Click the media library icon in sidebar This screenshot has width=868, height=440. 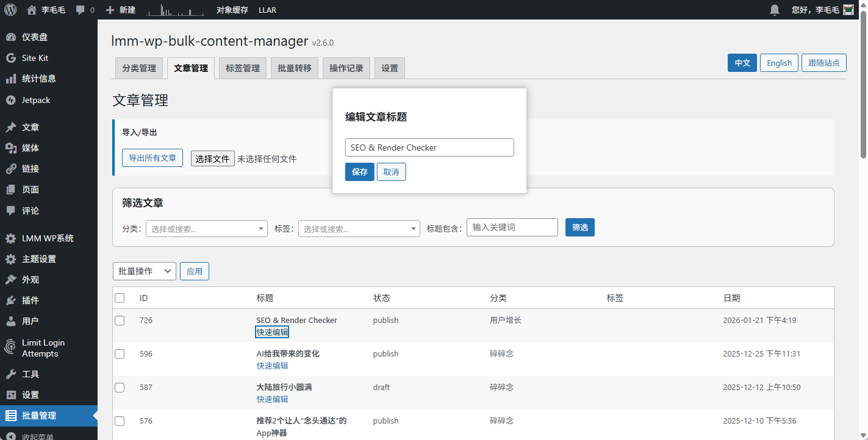[x=10, y=148]
